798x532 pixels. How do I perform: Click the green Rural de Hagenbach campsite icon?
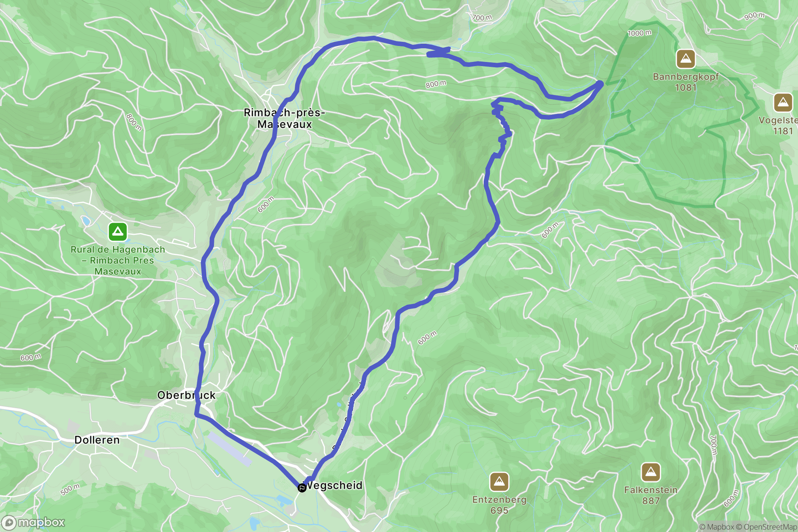[118, 232]
